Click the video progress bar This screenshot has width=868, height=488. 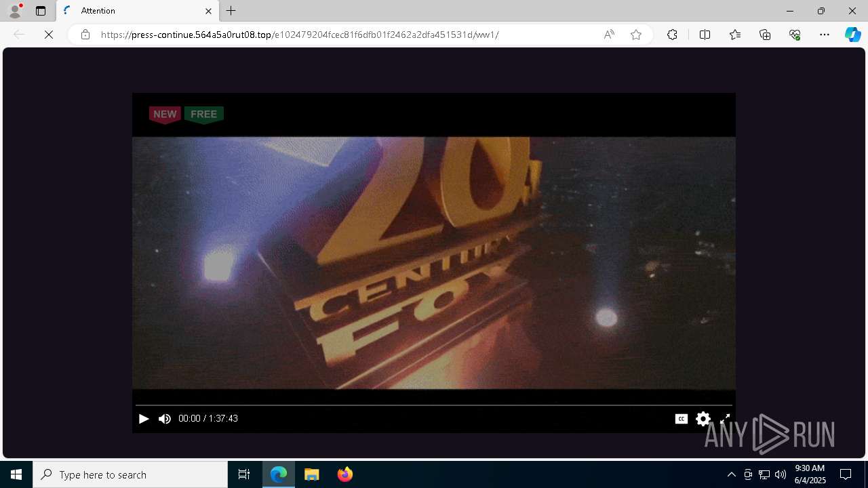pyautogui.click(x=434, y=405)
